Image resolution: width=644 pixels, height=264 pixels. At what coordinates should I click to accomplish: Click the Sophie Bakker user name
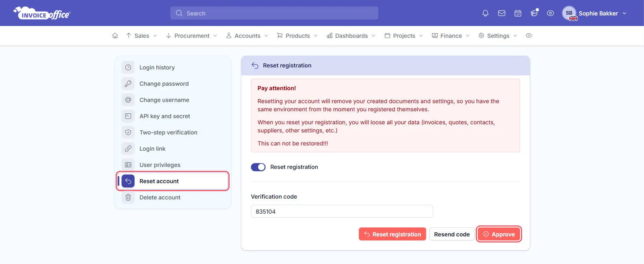[598, 13]
